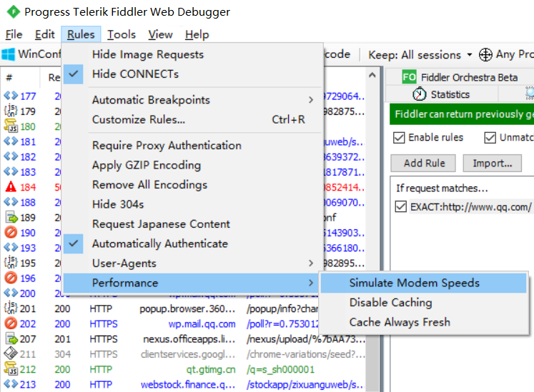Click the page arrow icon of session 207
Screen dimensions: 534x392
[11, 338]
